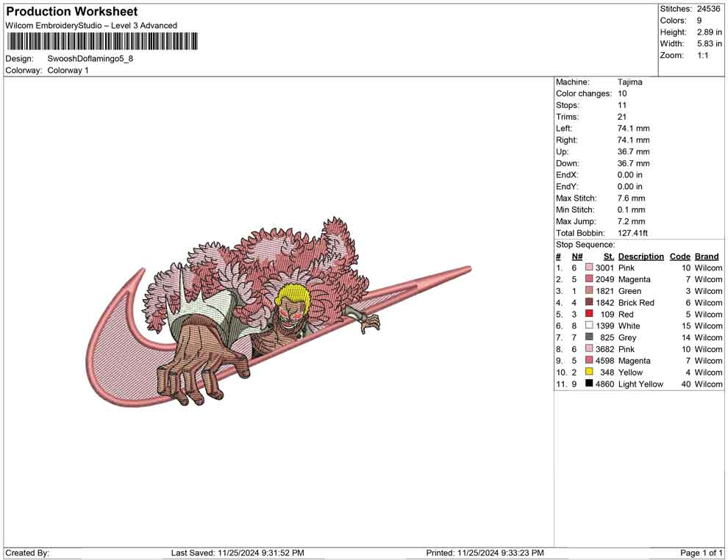Click the Zoom value '1:1'

(x=703, y=55)
